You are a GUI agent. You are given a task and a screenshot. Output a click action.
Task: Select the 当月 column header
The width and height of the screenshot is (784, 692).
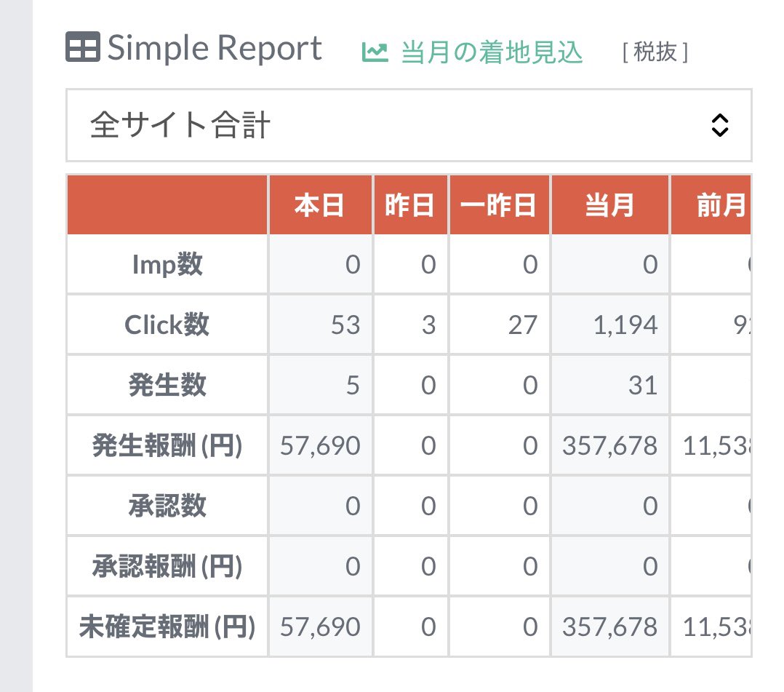pos(609,205)
